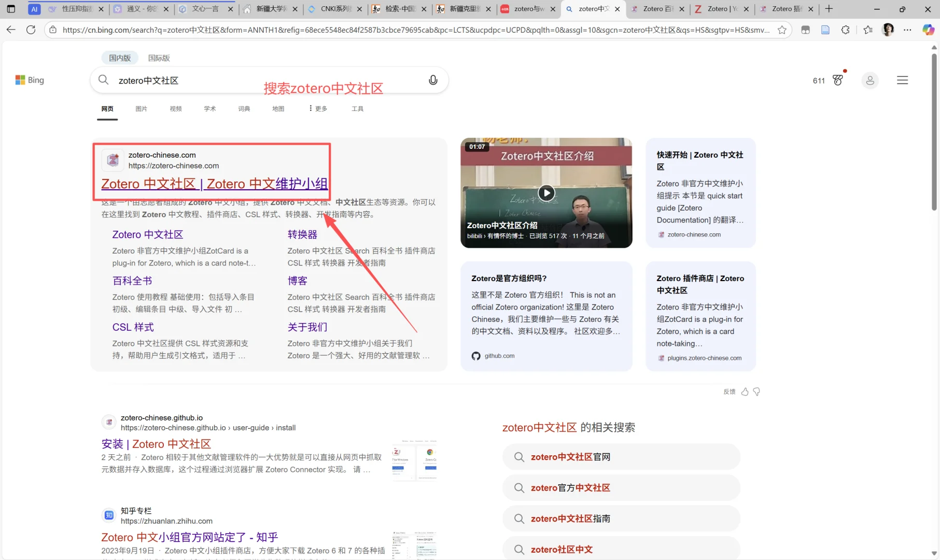
Task: Open the Zotero 中文社区 main result link
Action: pos(213,184)
